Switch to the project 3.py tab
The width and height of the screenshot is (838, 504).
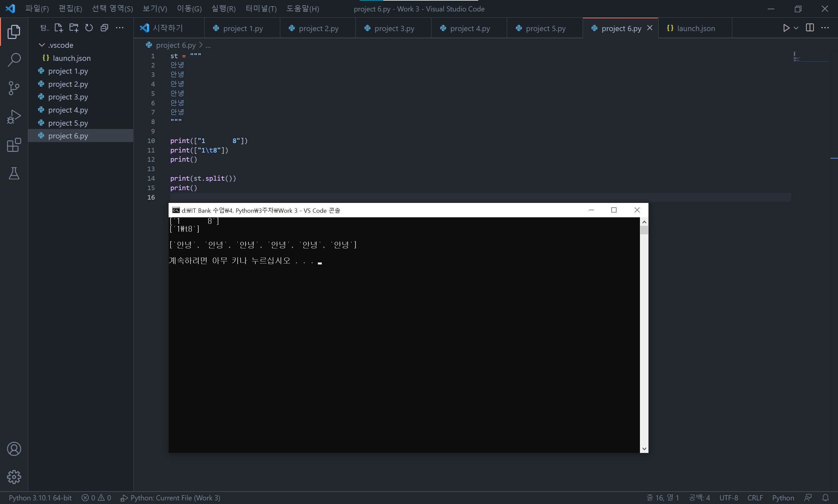393,28
